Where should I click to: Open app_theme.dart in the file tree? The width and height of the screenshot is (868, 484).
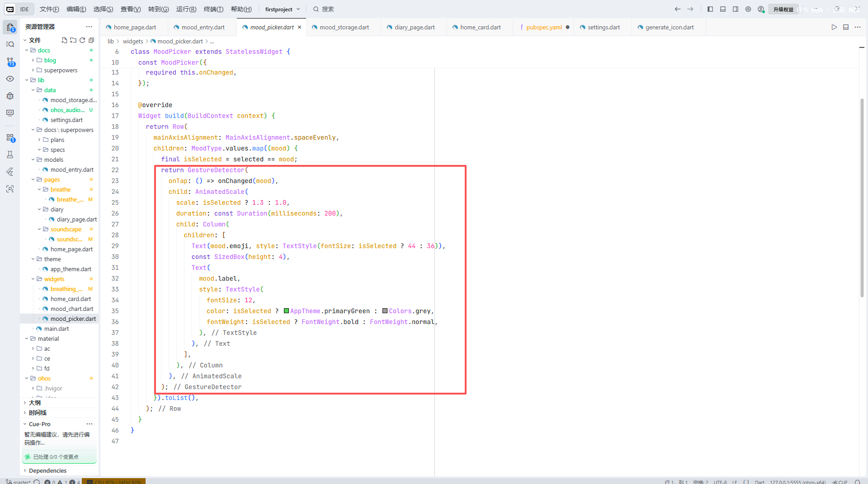pos(71,269)
